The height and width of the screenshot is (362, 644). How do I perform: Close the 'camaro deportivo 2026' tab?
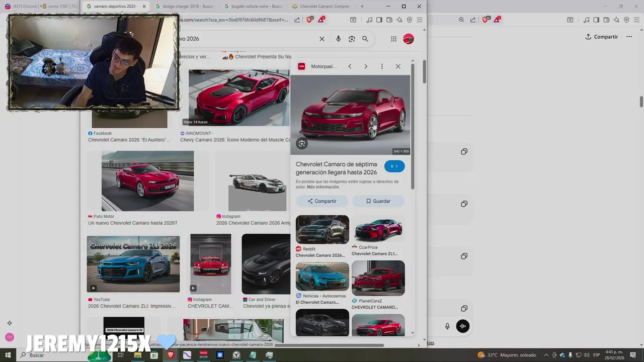143,7
